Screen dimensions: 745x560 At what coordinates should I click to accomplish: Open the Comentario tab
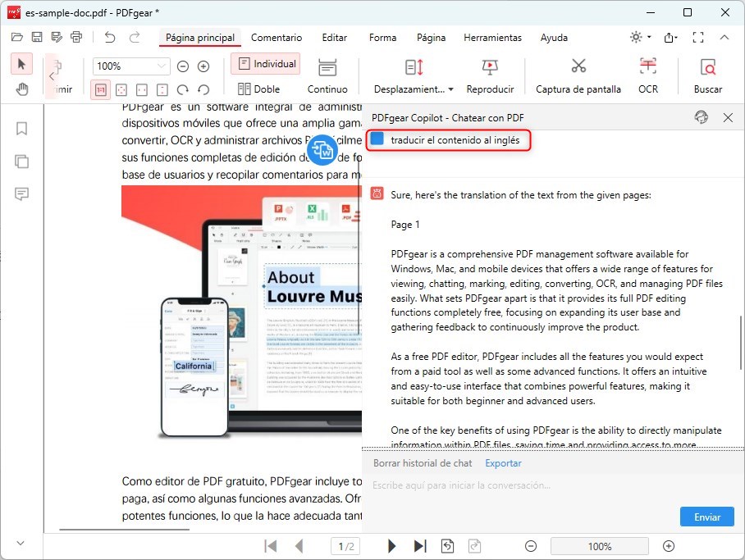pos(277,38)
